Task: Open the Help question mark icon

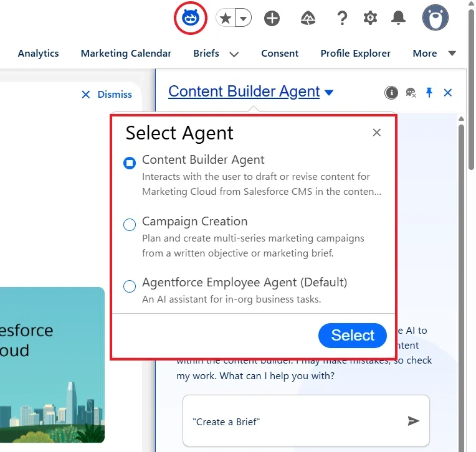Action: point(342,18)
